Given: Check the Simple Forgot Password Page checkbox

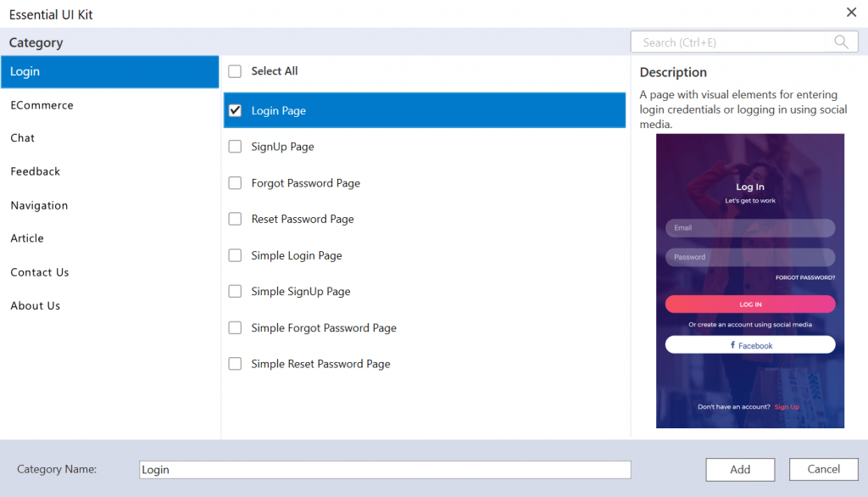Looking at the screenshot, I should coord(235,327).
